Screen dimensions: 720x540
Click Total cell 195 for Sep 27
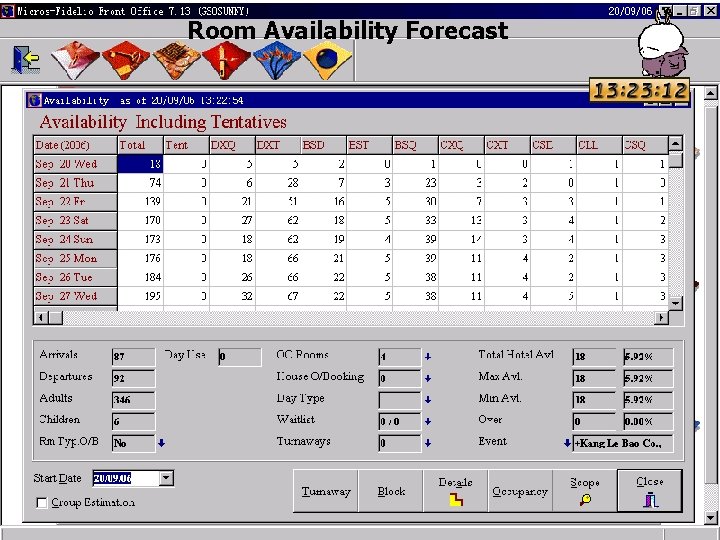(141, 296)
